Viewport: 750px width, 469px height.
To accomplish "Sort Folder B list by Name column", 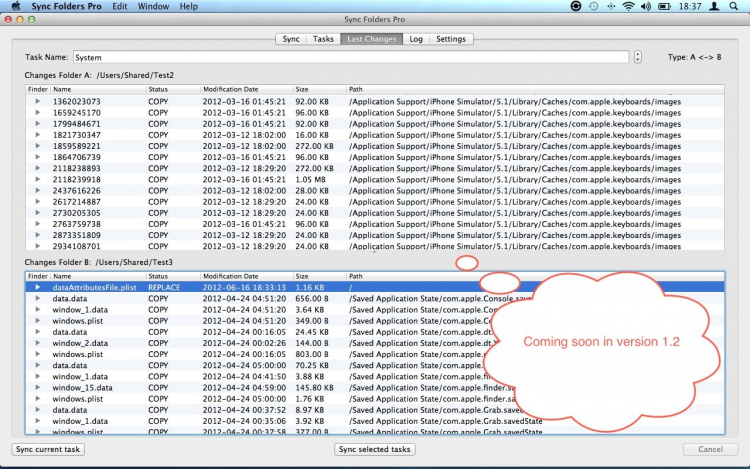I will (x=98, y=276).
